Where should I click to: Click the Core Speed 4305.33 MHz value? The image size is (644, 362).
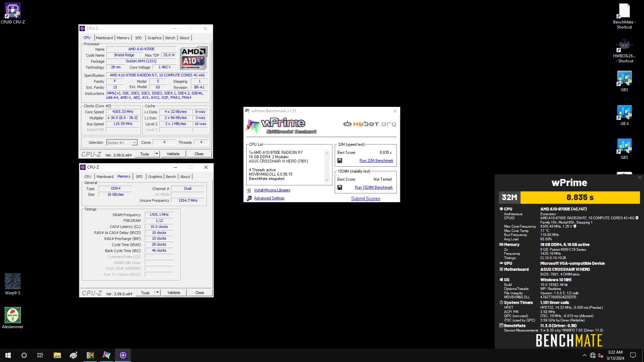tap(123, 112)
